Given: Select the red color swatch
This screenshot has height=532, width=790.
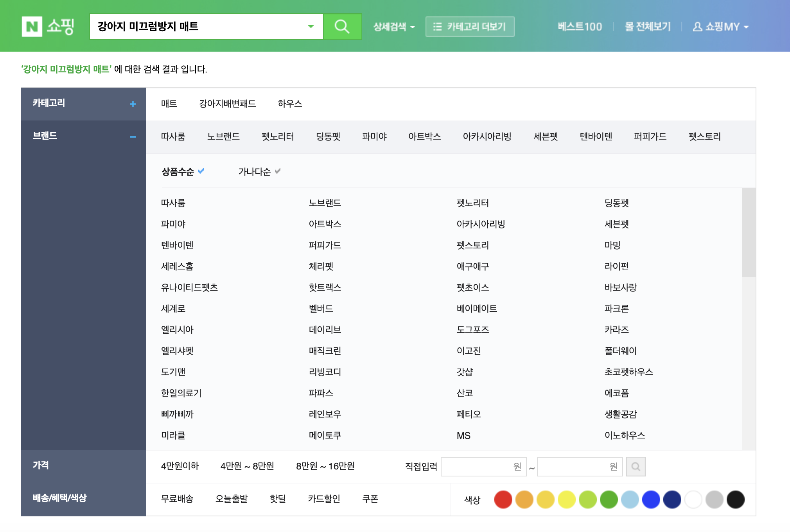Looking at the screenshot, I should 503,500.
